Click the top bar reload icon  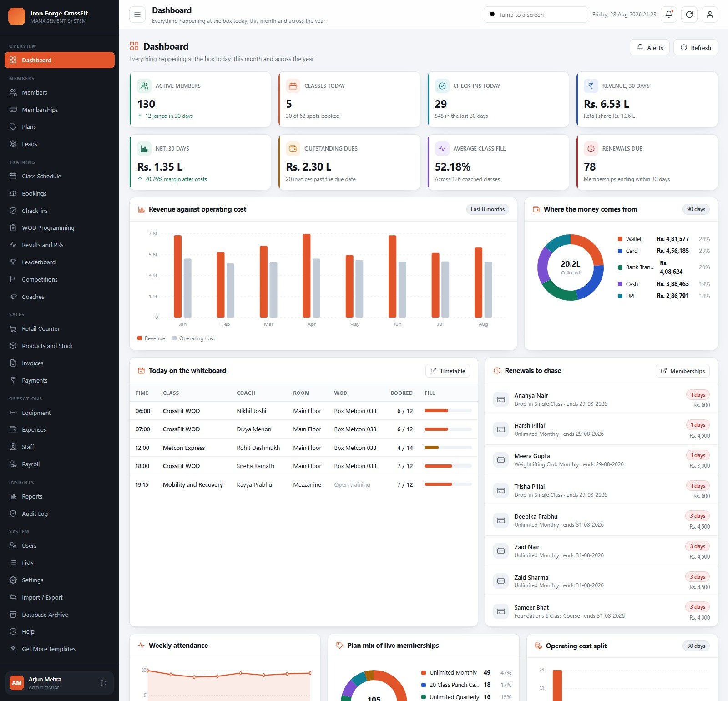[689, 15]
